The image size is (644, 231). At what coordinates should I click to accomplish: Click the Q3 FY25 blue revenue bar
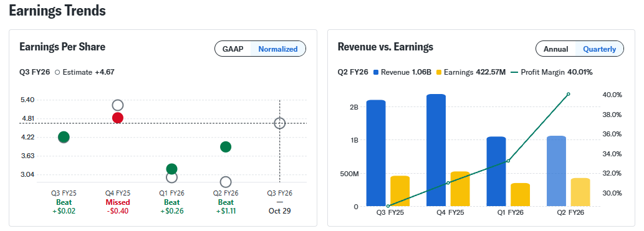pyautogui.click(x=376, y=153)
